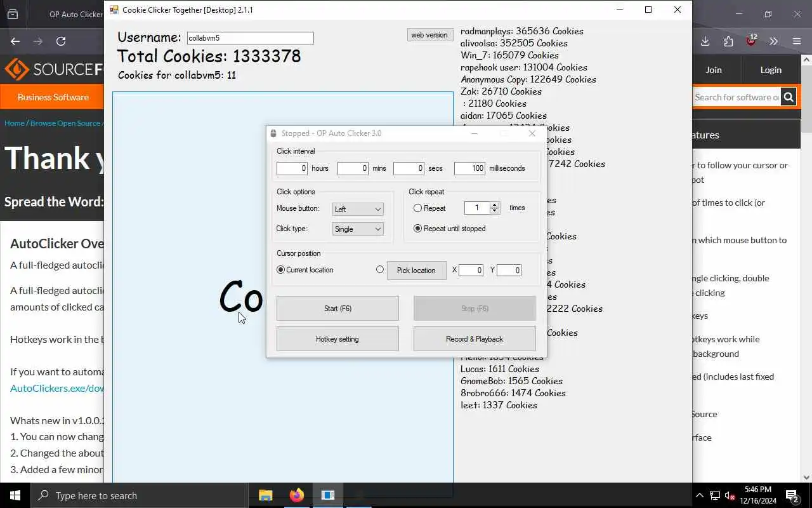Click Browse Open Source breadcrumb
The image size is (812, 508).
point(65,123)
